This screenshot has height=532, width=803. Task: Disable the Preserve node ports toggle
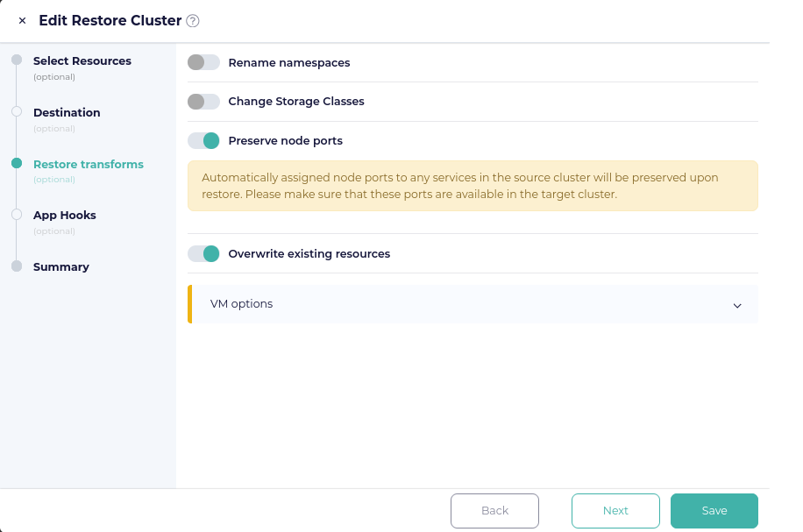pos(204,141)
